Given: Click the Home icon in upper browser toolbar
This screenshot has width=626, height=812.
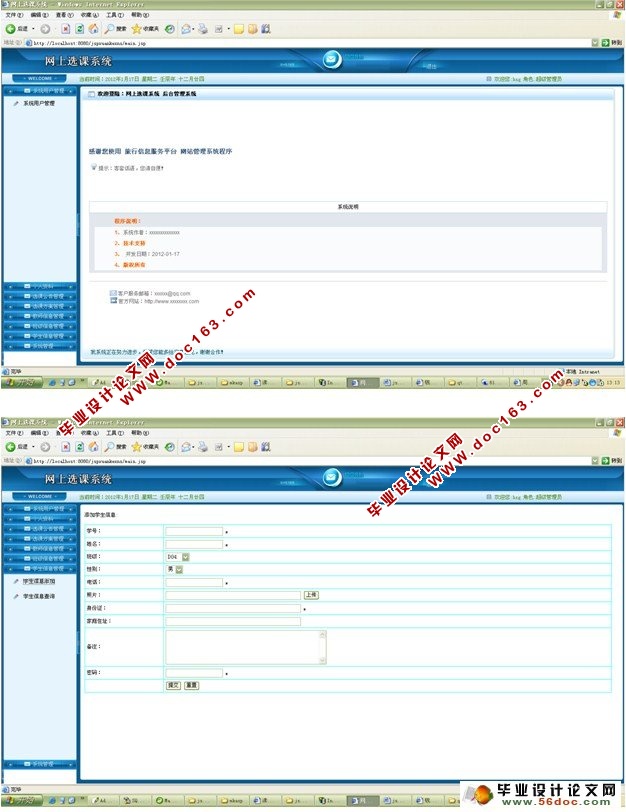Looking at the screenshot, I should (x=93, y=29).
